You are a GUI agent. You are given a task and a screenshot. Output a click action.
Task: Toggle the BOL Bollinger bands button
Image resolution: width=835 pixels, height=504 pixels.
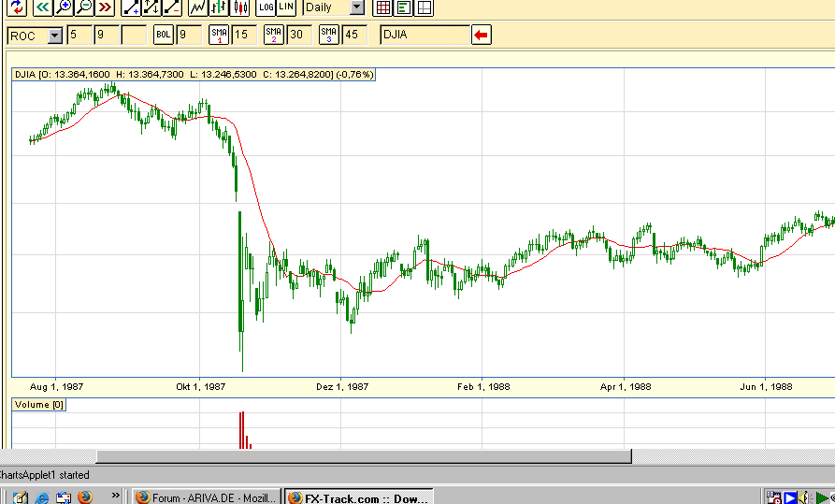164,35
